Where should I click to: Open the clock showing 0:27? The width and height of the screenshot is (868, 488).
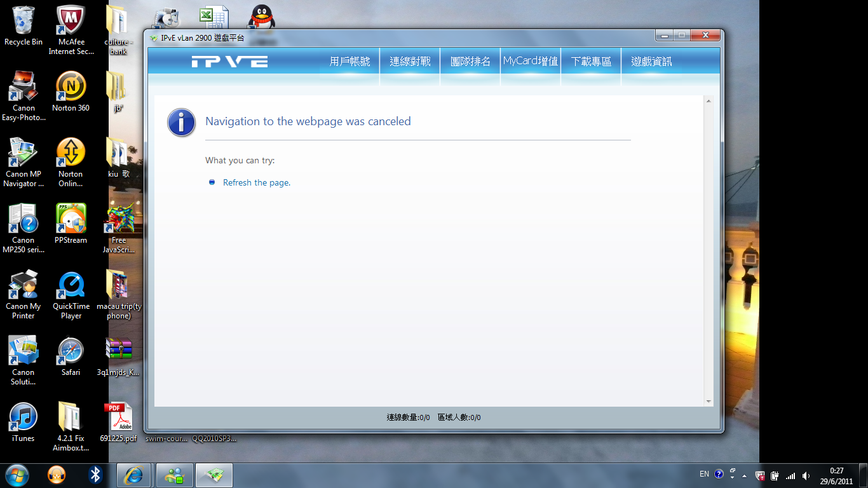[x=836, y=475]
